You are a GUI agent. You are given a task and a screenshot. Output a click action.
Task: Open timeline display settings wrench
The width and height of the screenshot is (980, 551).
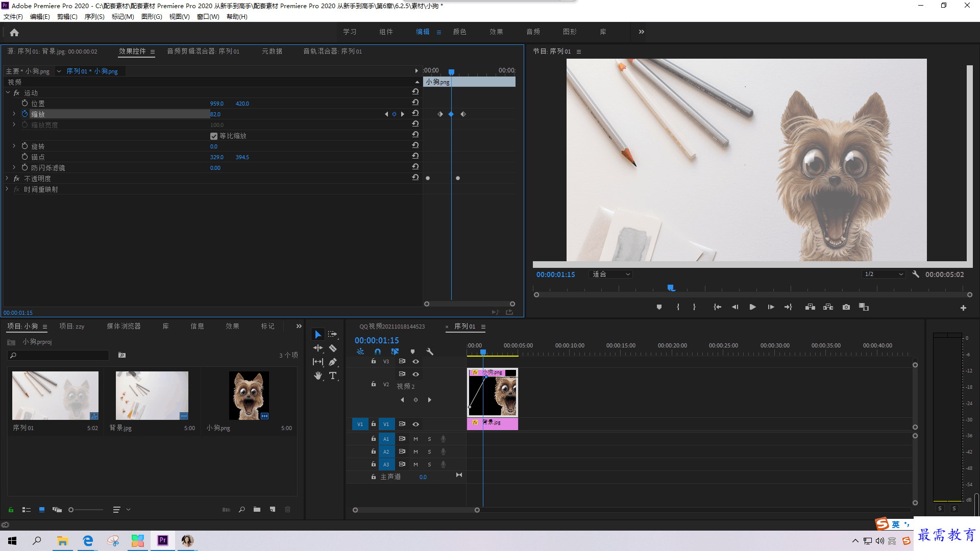(x=430, y=352)
